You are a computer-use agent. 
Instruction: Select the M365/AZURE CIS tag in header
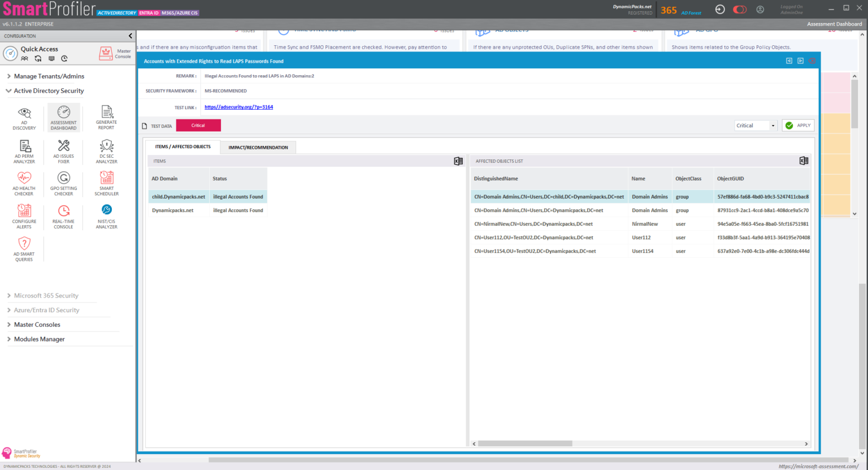coord(180,13)
